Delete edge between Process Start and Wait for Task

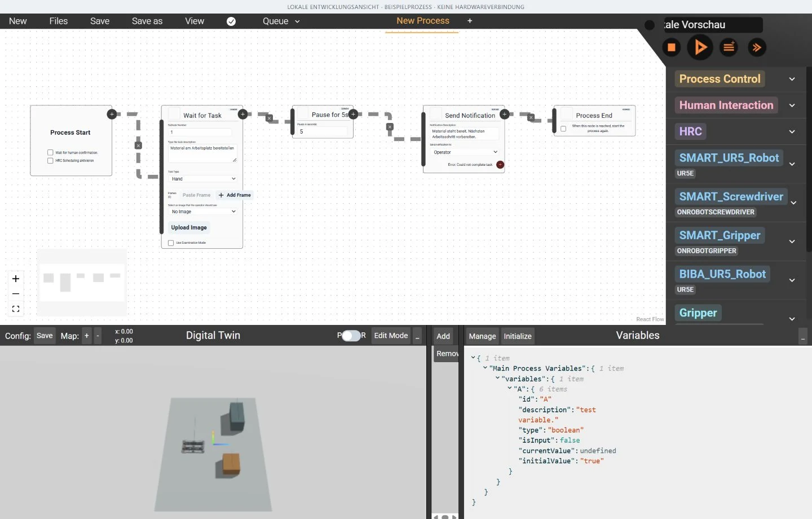(138, 146)
